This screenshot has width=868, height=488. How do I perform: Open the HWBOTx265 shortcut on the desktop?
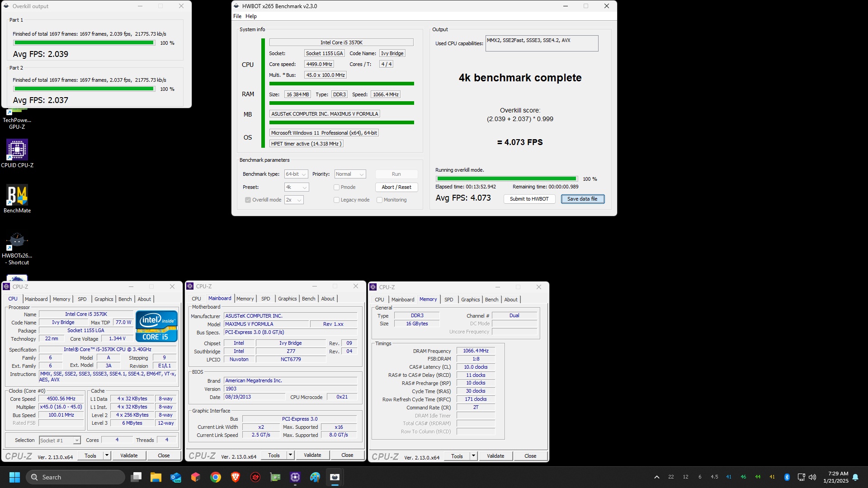pyautogui.click(x=17, y=249)
